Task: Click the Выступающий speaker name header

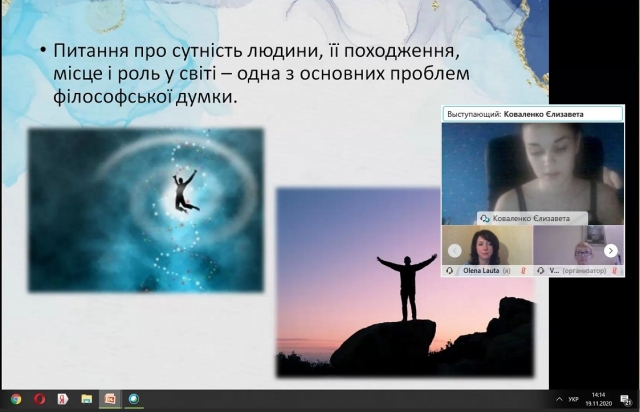Action: click(x=531, y=114)
